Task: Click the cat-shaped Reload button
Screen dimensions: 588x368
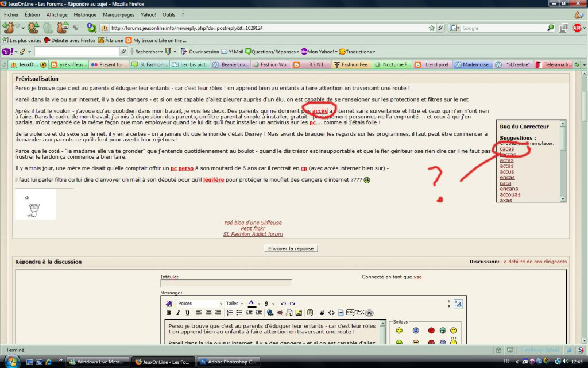Action: click(x=33, y=28)
